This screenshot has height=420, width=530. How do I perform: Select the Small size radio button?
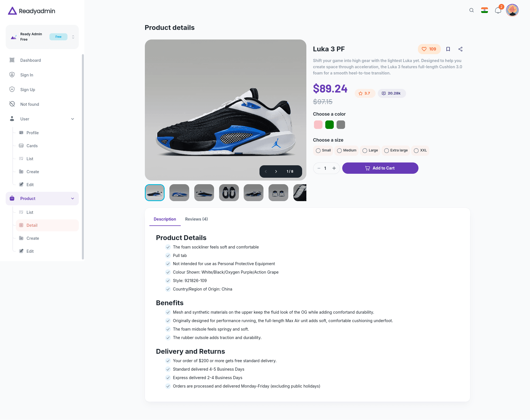[319, 151]
